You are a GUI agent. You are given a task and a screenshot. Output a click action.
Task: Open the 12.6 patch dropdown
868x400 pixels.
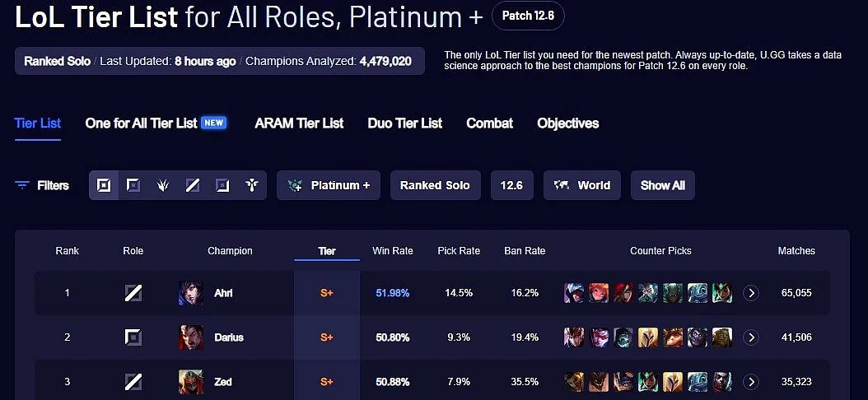click(512, 185)
